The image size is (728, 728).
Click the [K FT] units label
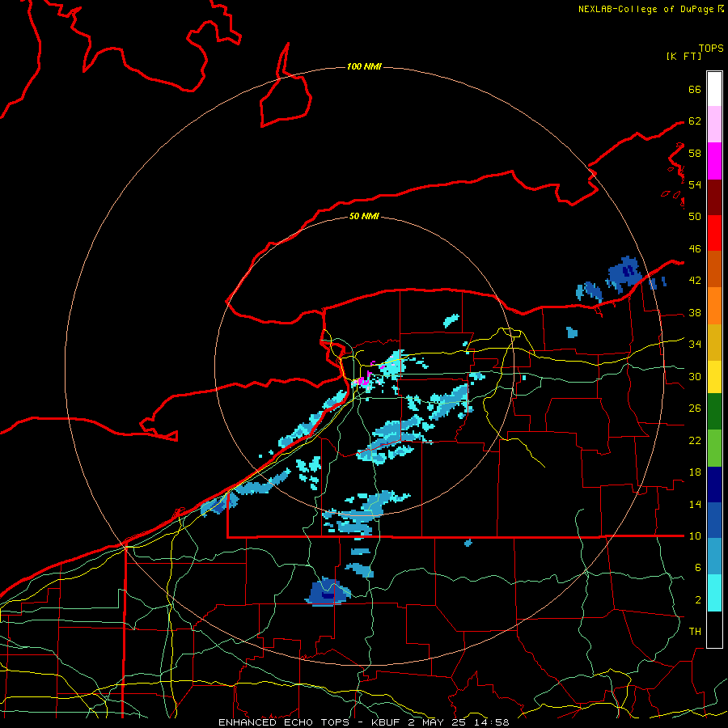684,56
